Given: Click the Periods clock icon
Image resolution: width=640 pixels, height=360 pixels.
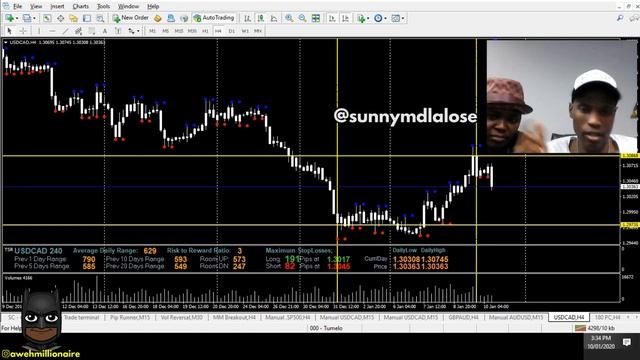Looking at the screenshot, I should pos(378,18).
